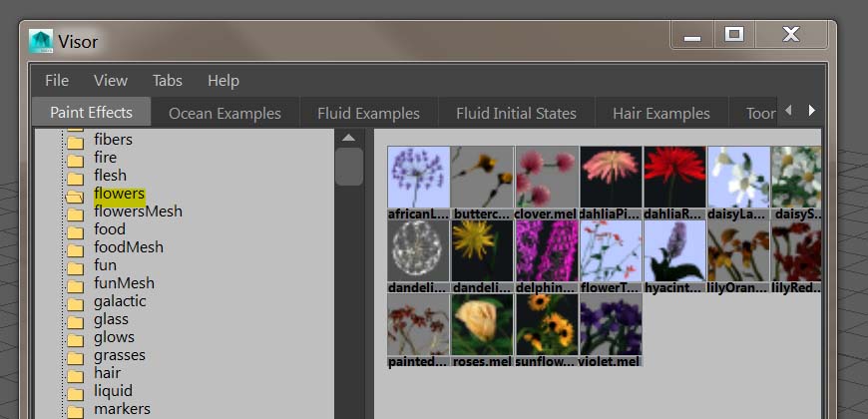Click the funMesh folder icon

click(75, 286)
